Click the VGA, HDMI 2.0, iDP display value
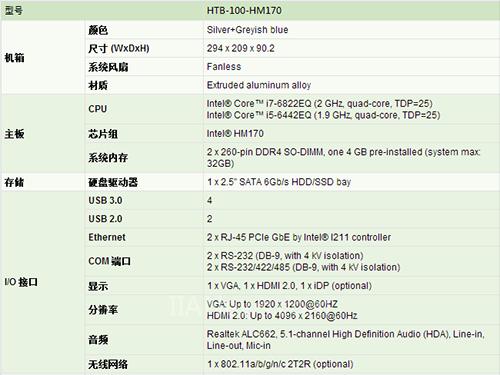This screenshot has width=500, height=375. click(289, 286)
